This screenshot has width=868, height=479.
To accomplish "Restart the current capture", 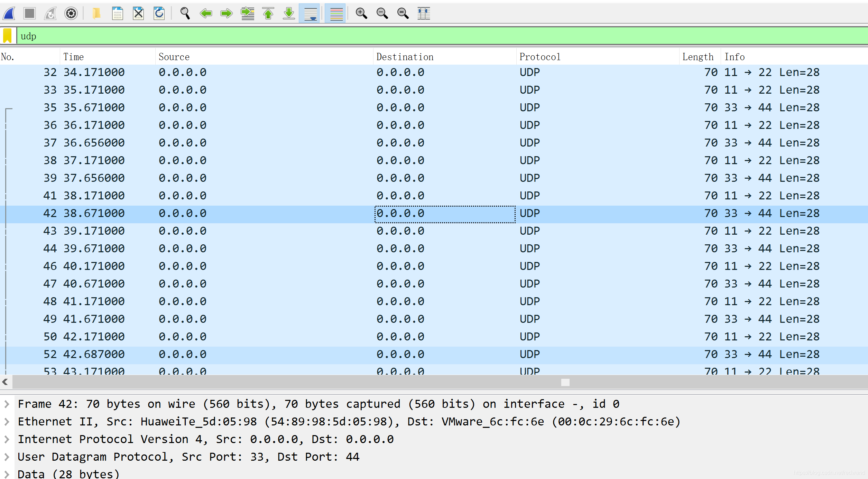I will pyautogui.click(x=50, y=13).
